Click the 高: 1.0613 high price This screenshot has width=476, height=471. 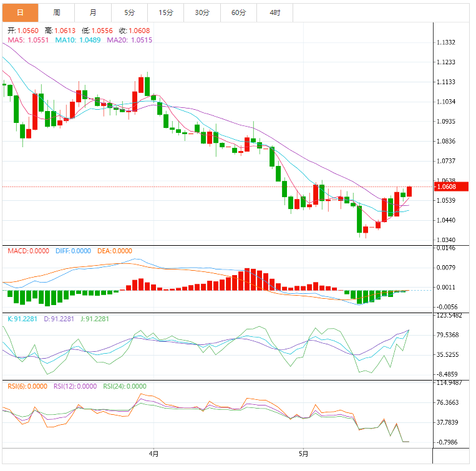click(60, 31)
